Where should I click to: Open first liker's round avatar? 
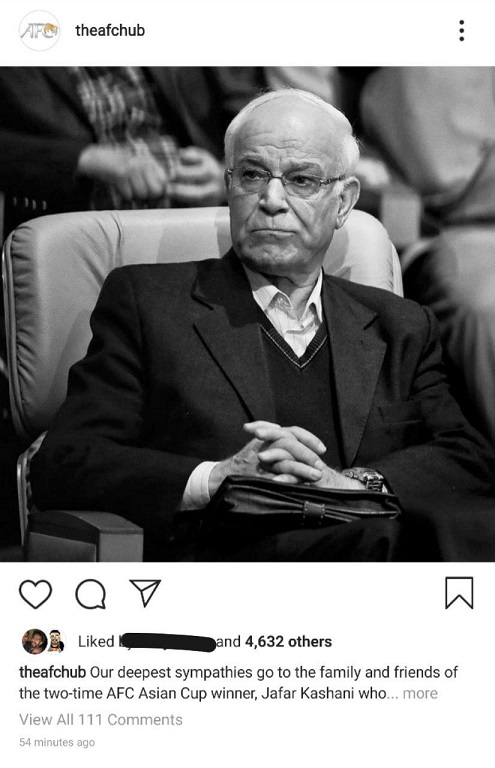34,642
